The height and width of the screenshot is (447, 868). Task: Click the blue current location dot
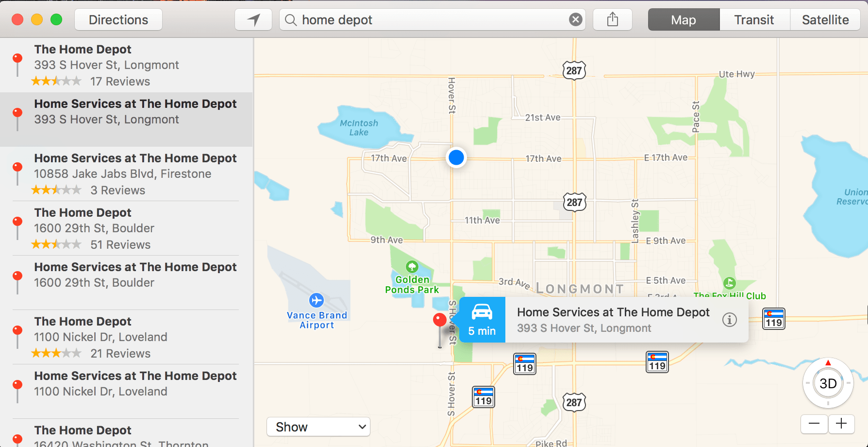tap(456, 157)
